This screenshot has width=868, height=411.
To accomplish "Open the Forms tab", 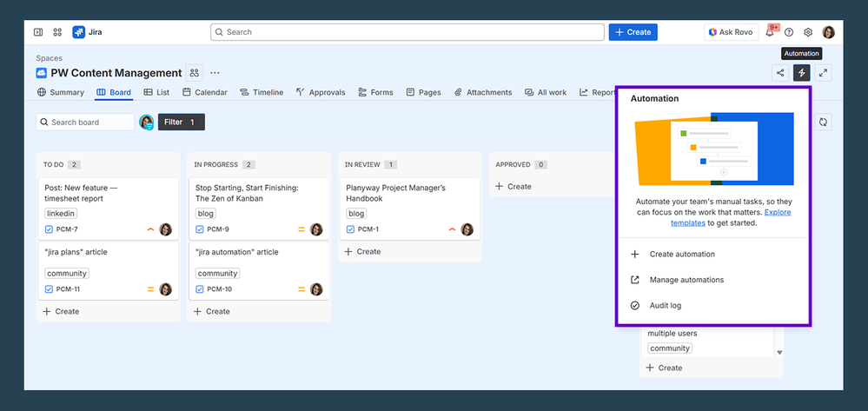I will (x=375, y=92).
